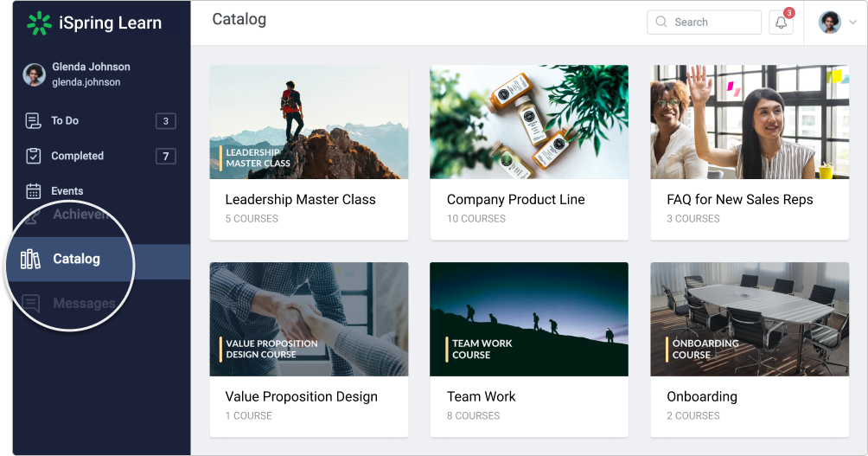
Task: Select the Team Work course image
Action: coord(528,319)
